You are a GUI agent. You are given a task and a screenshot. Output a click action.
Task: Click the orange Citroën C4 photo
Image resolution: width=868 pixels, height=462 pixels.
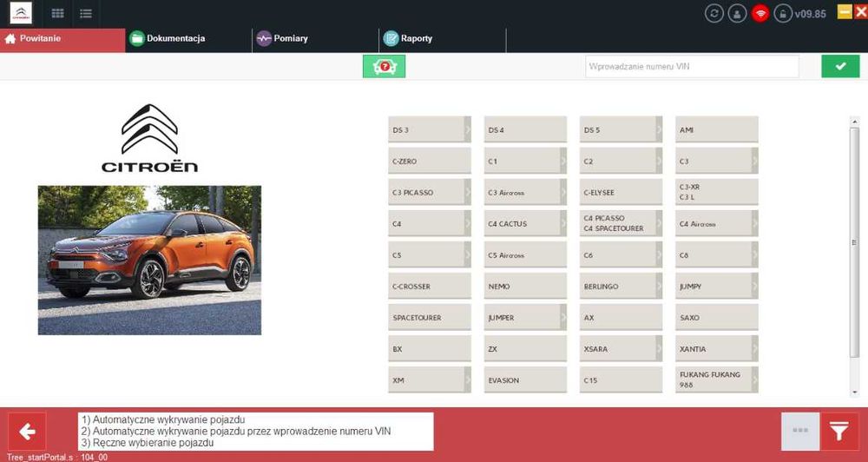149,260
